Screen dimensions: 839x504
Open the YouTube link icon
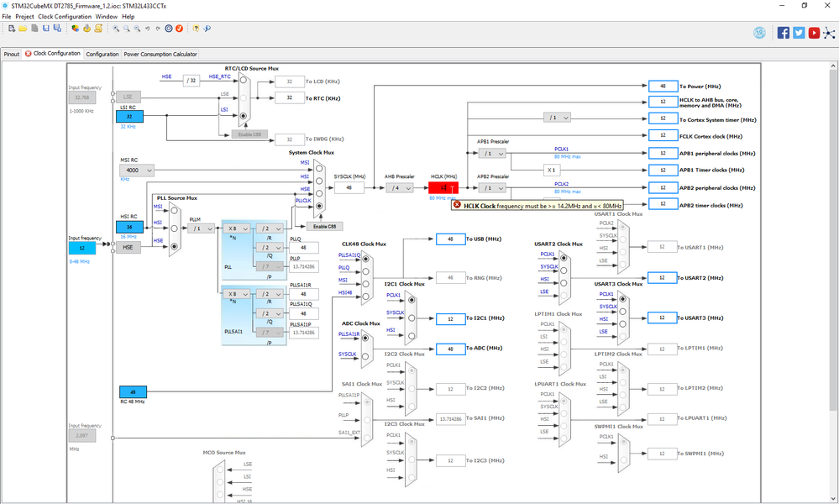point(815,33)
